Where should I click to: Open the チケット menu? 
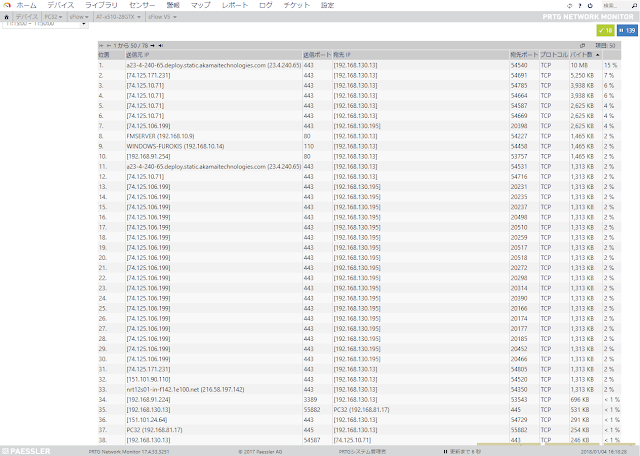coord(296,5)
